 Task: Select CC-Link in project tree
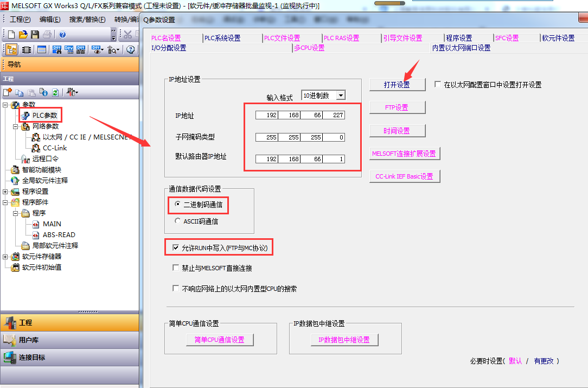click(55, 148)
